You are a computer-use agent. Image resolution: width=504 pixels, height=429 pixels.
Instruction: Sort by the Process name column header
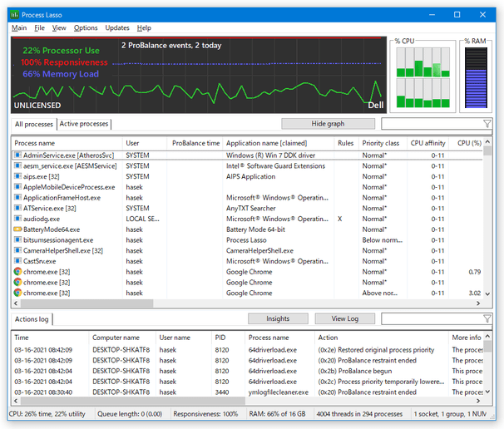(x=67, y=143)
